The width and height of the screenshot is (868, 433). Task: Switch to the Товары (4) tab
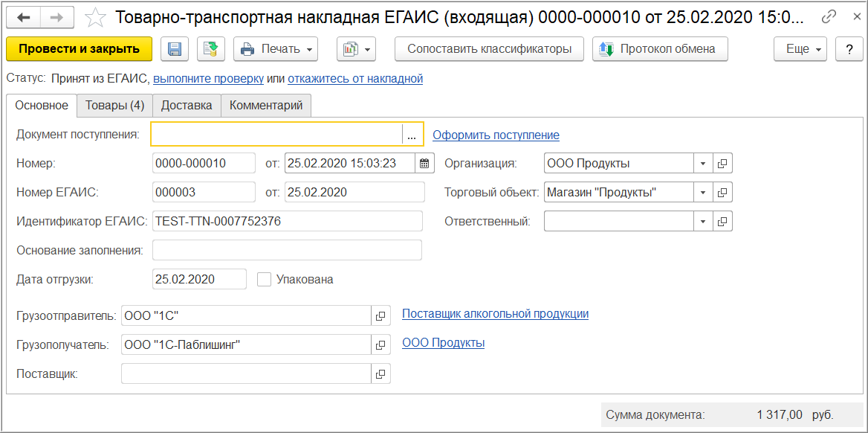pos(114,106)
